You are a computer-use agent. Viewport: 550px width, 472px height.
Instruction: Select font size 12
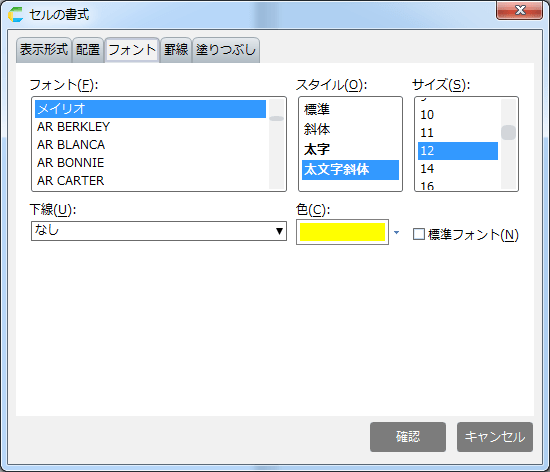point(458,151)
